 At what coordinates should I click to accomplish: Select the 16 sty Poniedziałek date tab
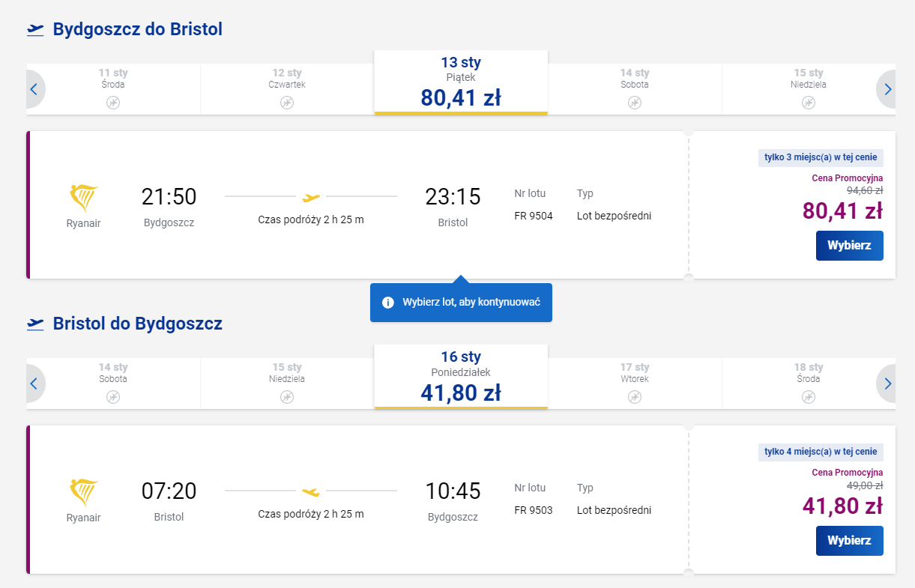click(461, 377)
